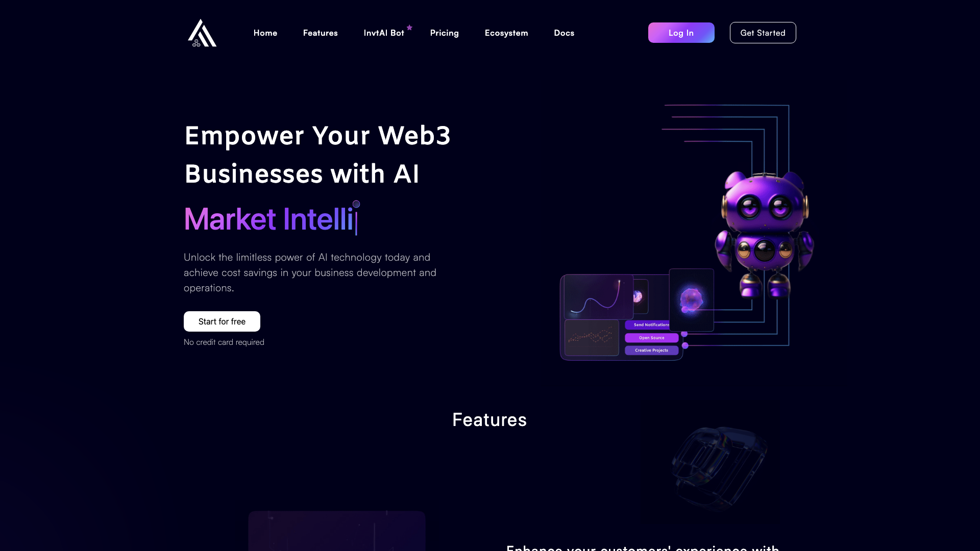The image size is (980, 551).
Task: Click the InvtAI logo icon top left
Action: coord(202,32)
